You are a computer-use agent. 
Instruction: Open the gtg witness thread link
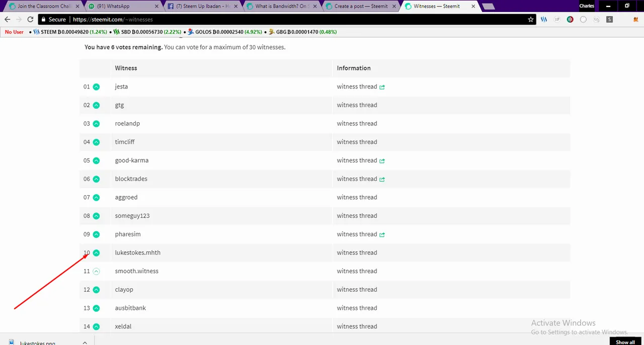point(357,105)
